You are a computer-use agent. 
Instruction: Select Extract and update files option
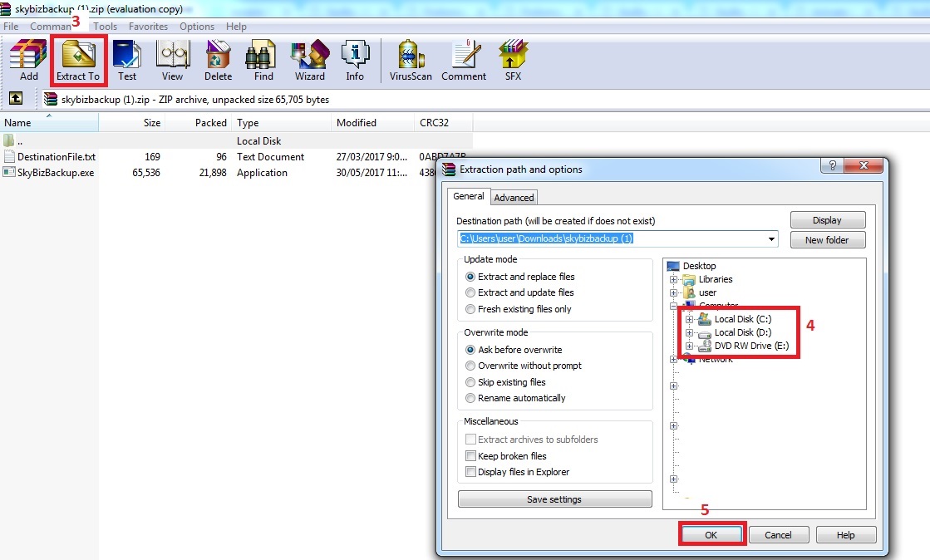point(471,292)
